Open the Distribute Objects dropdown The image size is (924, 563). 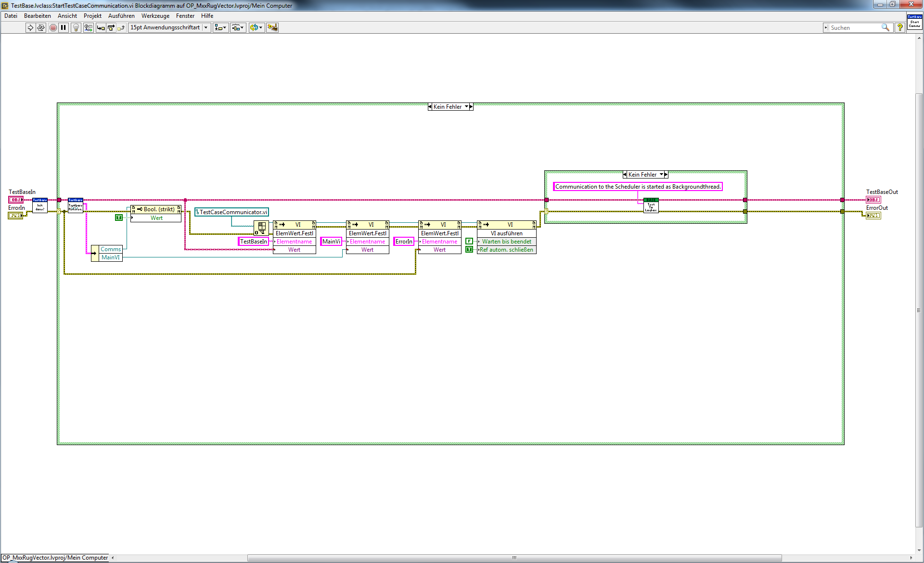pyautogui.click(x=238, y=28)
